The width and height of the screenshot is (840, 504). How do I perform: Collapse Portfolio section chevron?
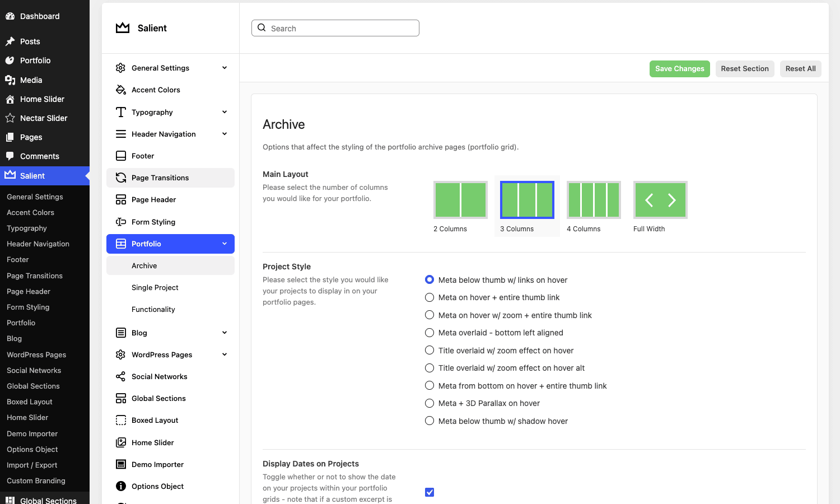225,244
